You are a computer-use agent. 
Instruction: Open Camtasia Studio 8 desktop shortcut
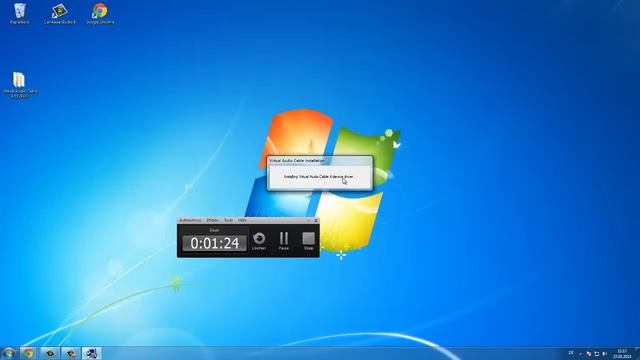60,13
